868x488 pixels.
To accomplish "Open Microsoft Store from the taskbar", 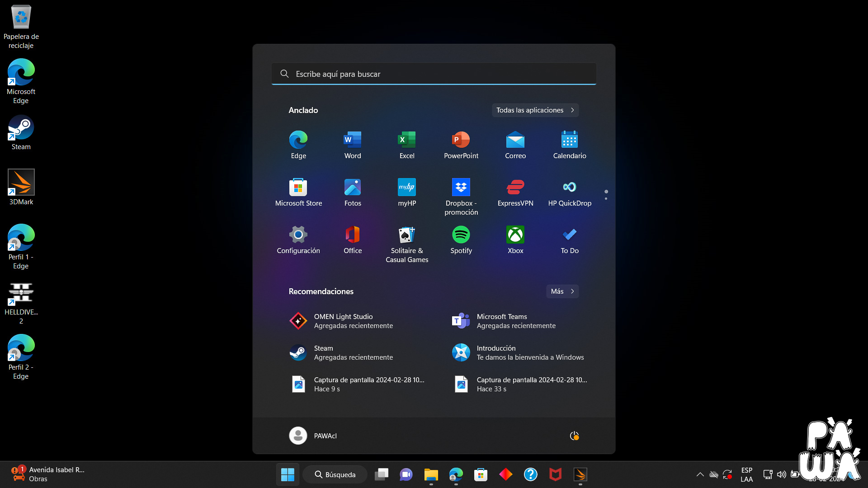I will [x=481, y=474].
